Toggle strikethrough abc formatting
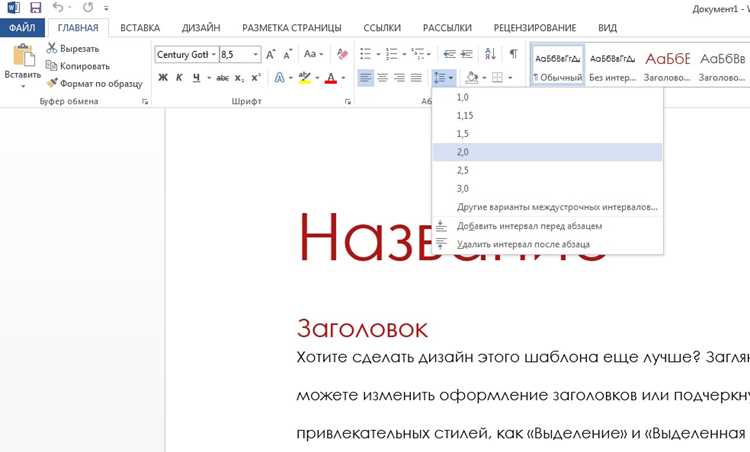Image resolution: width=750 pixels, height=452 pixels. tap(222, 77)
